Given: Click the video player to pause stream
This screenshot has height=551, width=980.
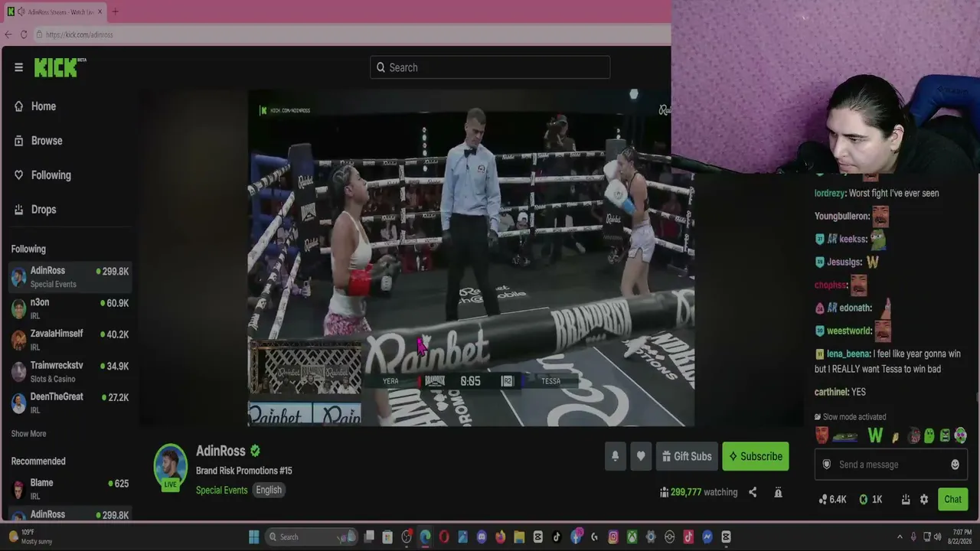Looking at the screenshot, I should pos(470,257).
